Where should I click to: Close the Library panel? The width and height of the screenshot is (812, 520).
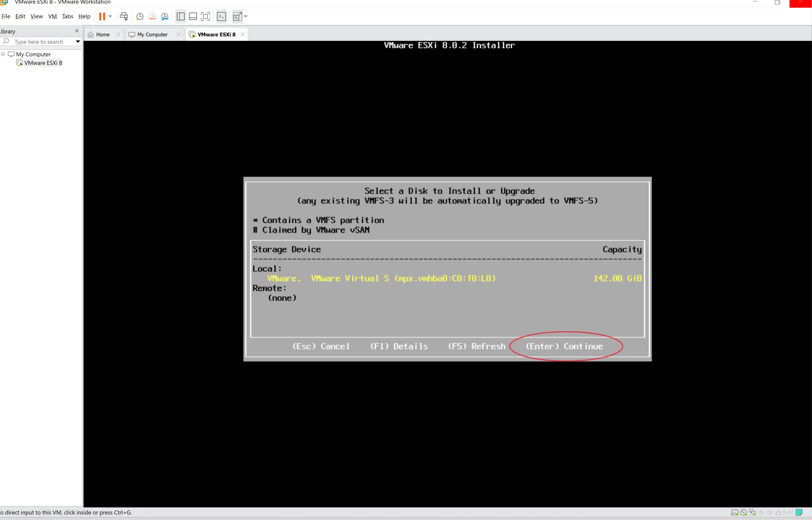point(77,31)
